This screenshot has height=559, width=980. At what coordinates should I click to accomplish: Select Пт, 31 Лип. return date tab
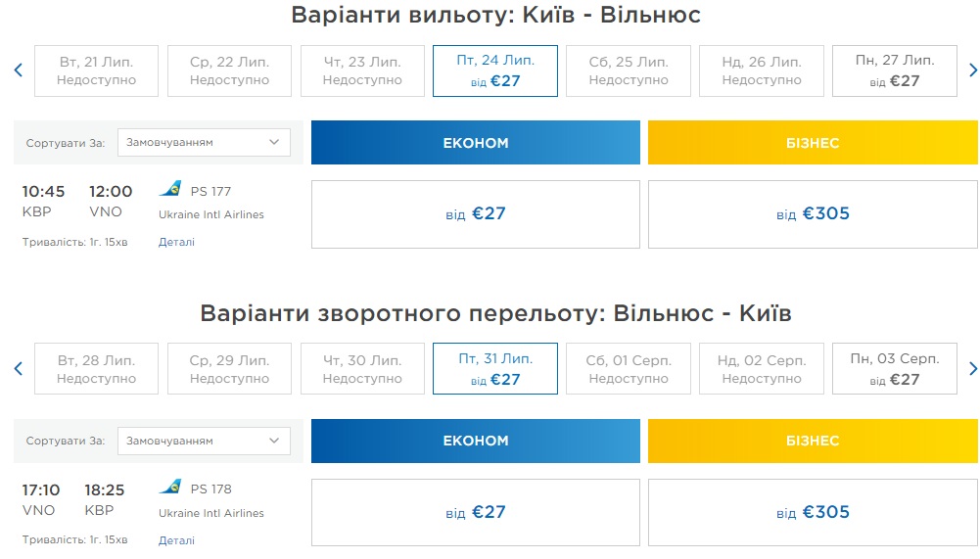point(495,369)
